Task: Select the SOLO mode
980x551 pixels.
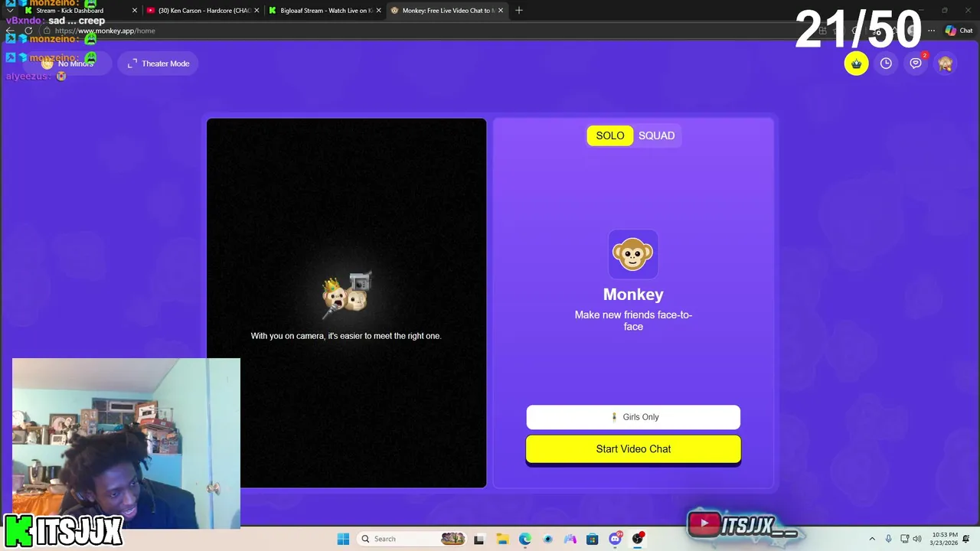Action: [610, 135]
